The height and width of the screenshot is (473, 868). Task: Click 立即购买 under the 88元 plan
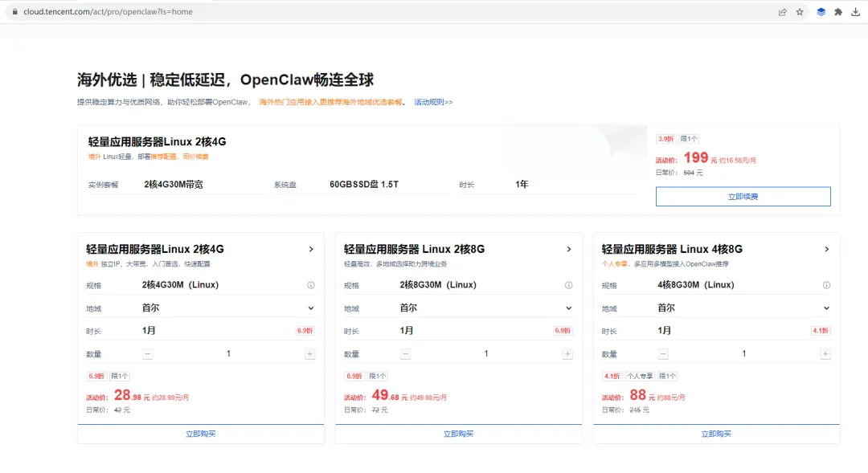pos(716,434)
